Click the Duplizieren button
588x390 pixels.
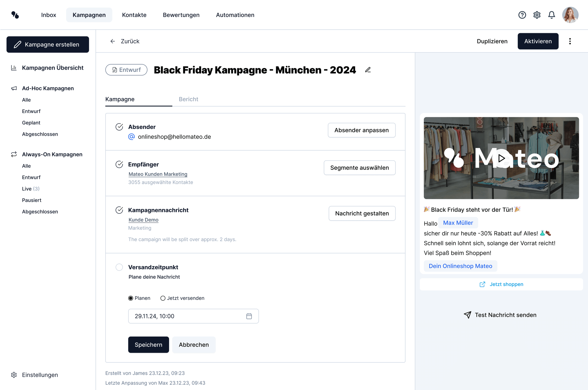click(492, 41)
